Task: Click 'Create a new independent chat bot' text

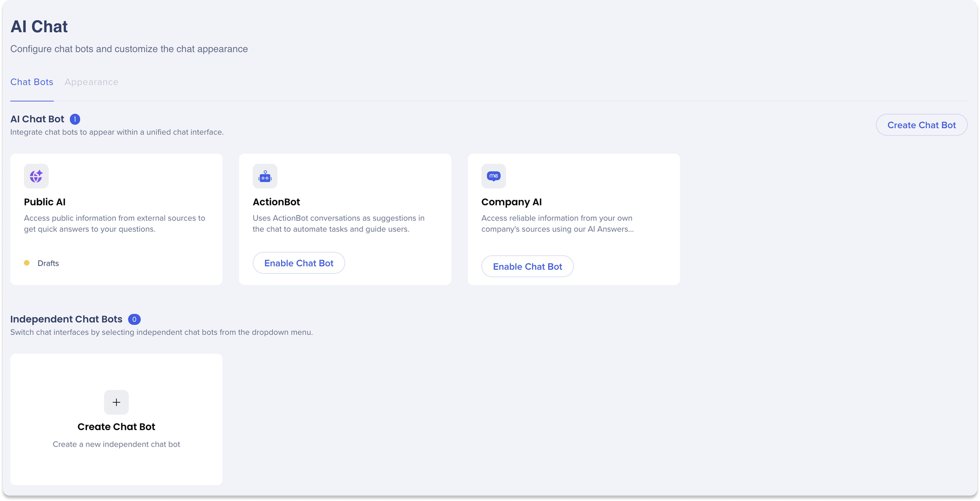Action: click(x=116, y=444)
